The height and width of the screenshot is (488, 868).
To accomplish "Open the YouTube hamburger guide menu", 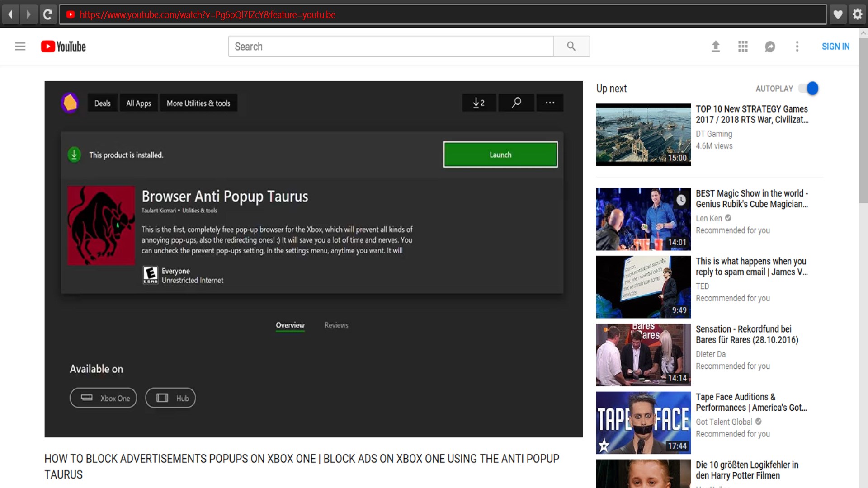I will coord(20,46).
